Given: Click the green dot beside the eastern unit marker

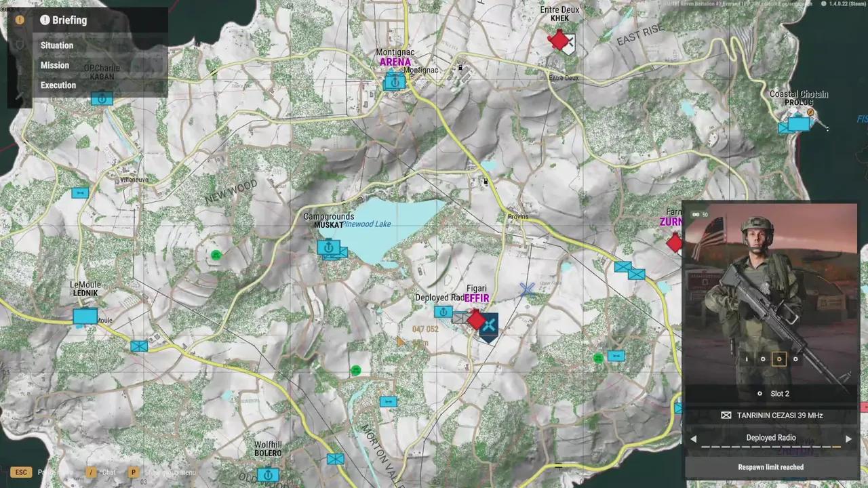Looking at the screenshot, I should tap(598, 357).
